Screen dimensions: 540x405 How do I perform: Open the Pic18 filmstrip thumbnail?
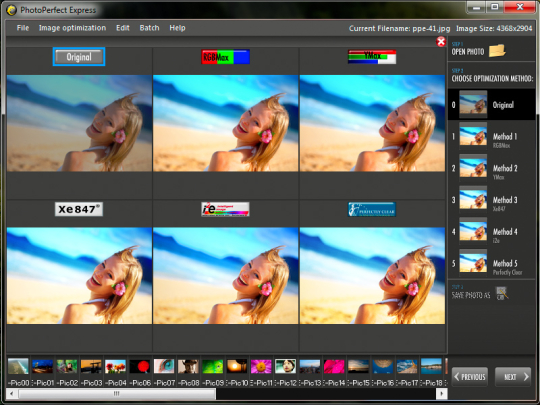(x=431, y=366)
